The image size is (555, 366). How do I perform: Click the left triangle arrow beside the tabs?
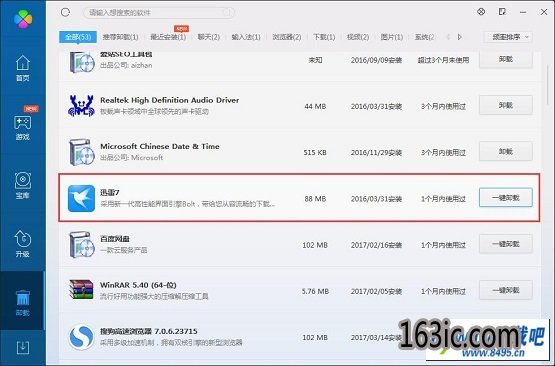click(x=448, y=37)
